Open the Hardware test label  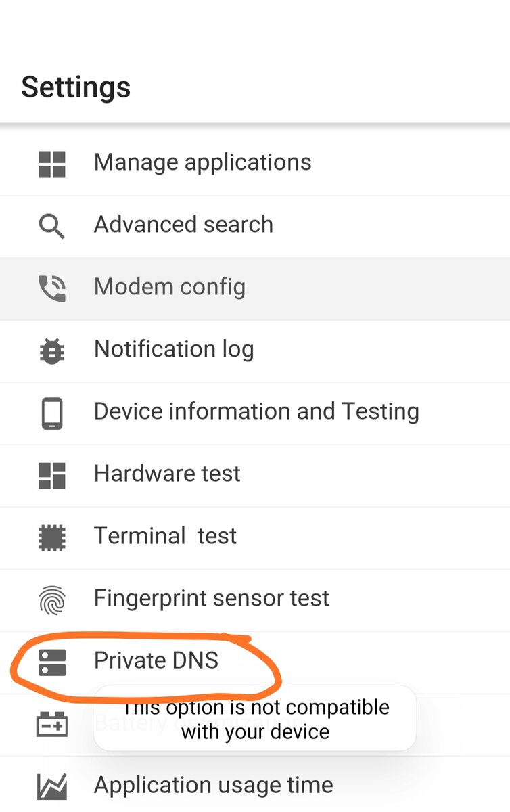pos(167,474)
